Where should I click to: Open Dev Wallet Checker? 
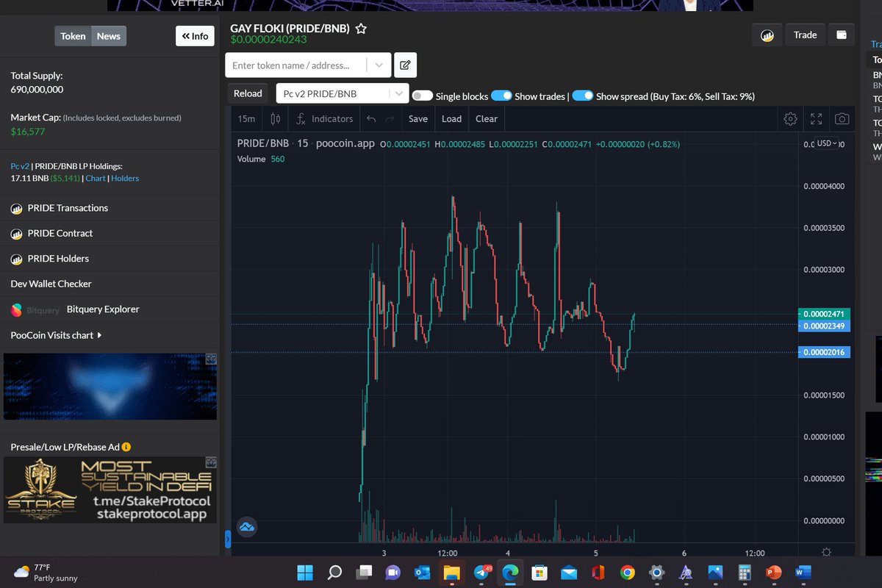(51, 284)
